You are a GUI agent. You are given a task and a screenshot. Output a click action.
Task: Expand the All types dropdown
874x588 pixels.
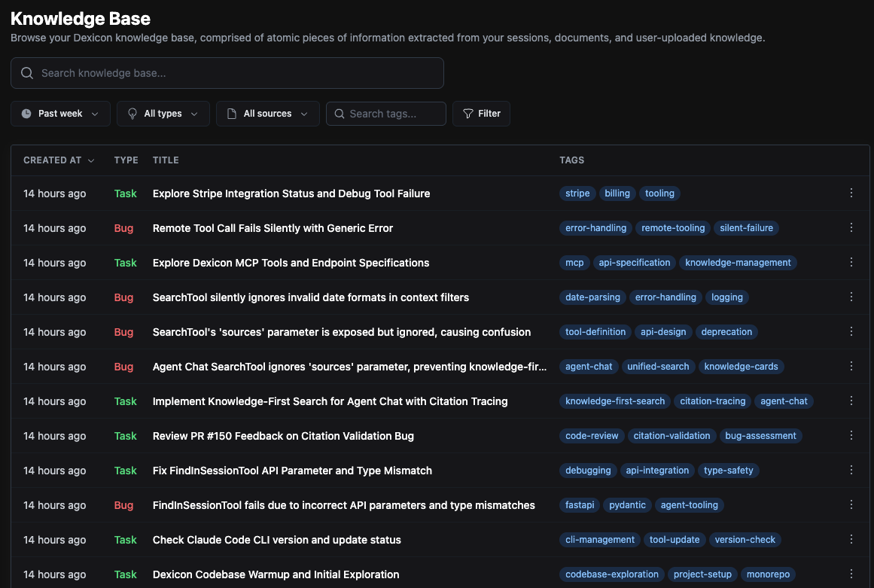tap(163, 113)
